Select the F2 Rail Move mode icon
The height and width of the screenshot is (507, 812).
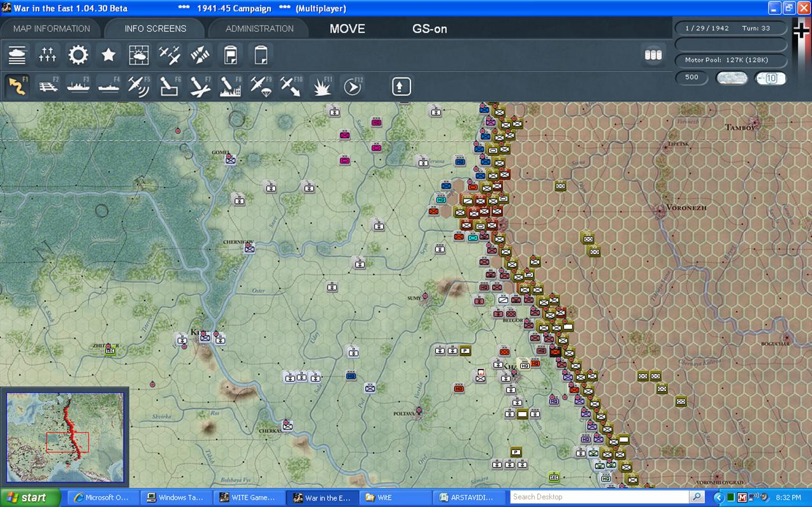pos(48,86)
